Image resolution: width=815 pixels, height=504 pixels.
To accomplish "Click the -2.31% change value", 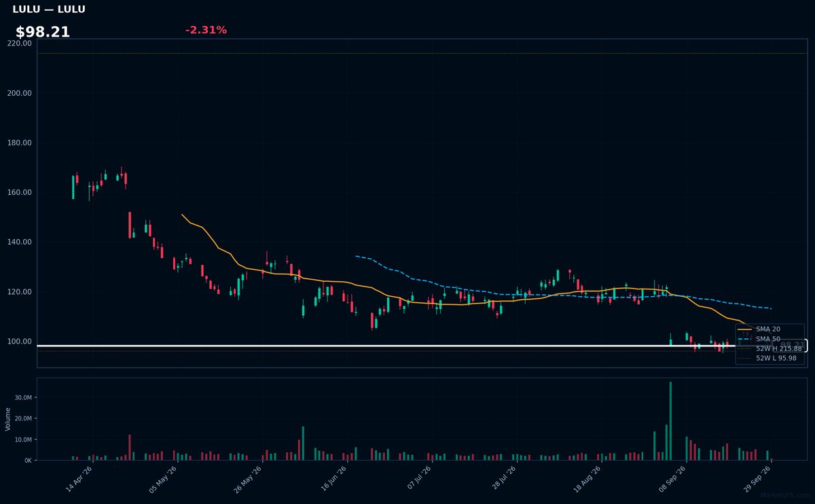I will [x=206, y=30].
